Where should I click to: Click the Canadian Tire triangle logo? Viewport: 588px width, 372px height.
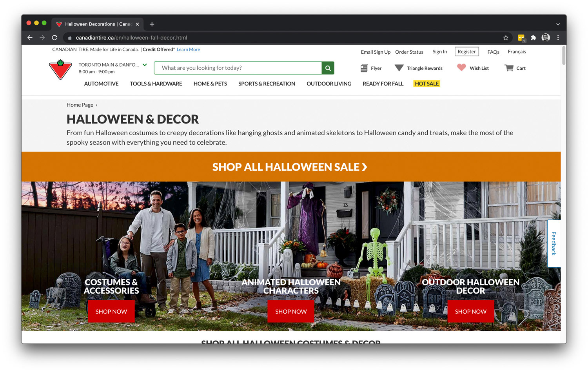pyautogui.click(x=60, y=69)
